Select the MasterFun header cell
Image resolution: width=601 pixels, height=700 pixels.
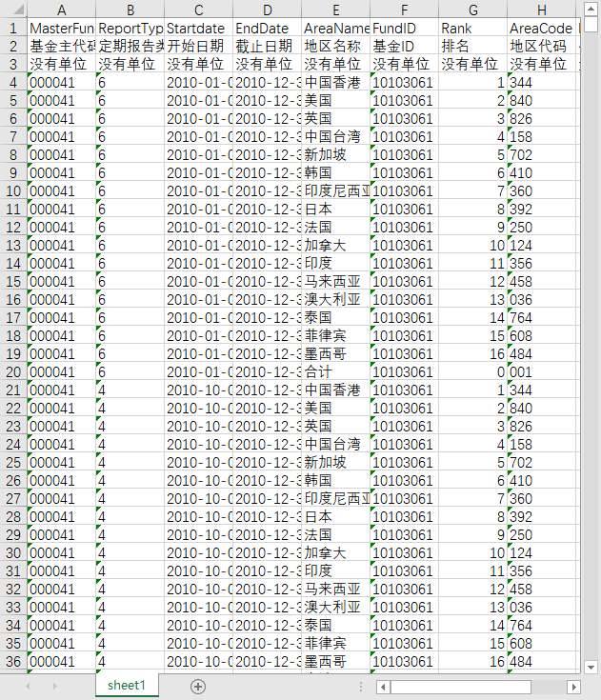click(62, 29)
